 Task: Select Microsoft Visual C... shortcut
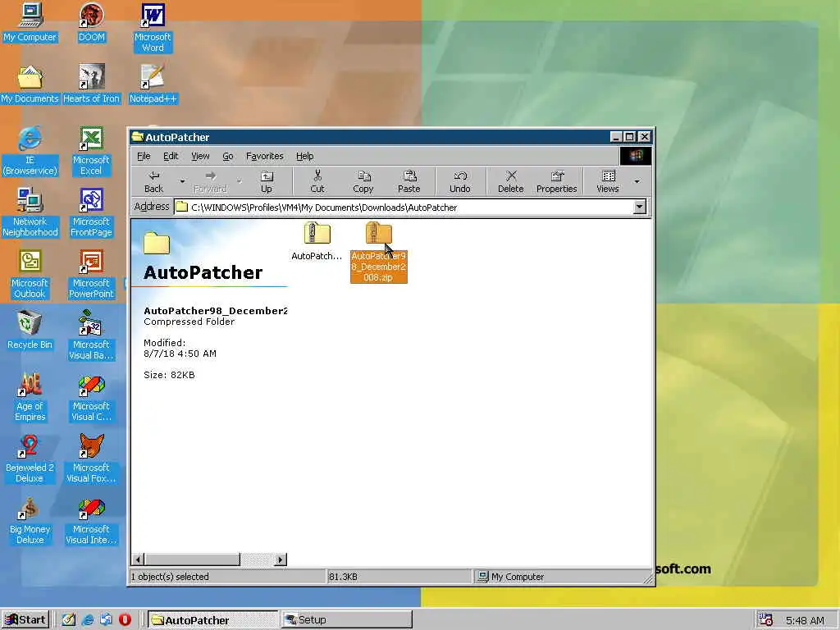(91, 397)
